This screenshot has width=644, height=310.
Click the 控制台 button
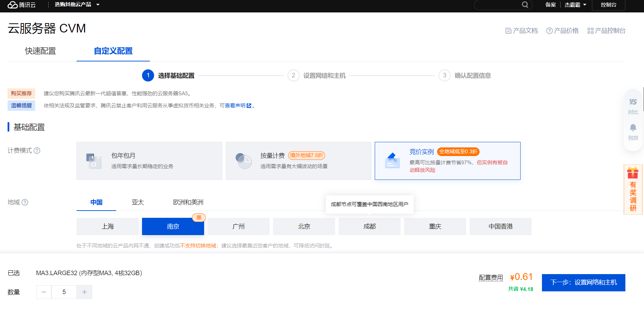tap(608, 5)
